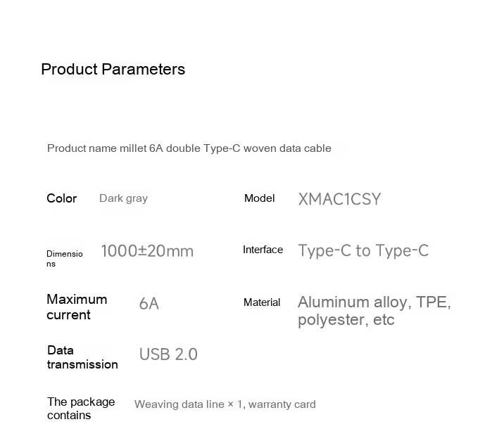This screenshot has height=448, width=492.
Task: Click the Interface label
Action: tap(263, 250)
